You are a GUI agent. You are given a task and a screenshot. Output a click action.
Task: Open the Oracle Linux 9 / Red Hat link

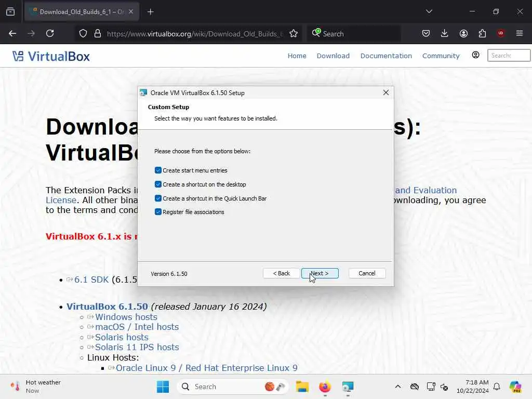coord(207,368)
